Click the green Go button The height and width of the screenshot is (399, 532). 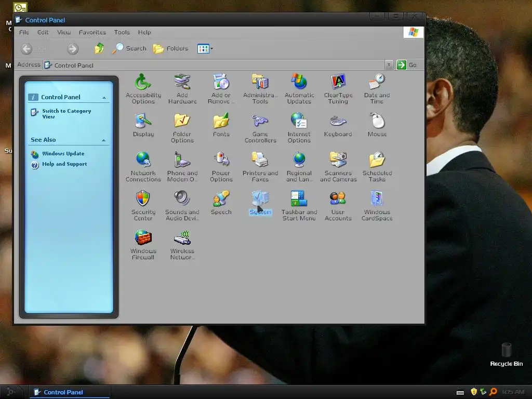tap(406, 65)
